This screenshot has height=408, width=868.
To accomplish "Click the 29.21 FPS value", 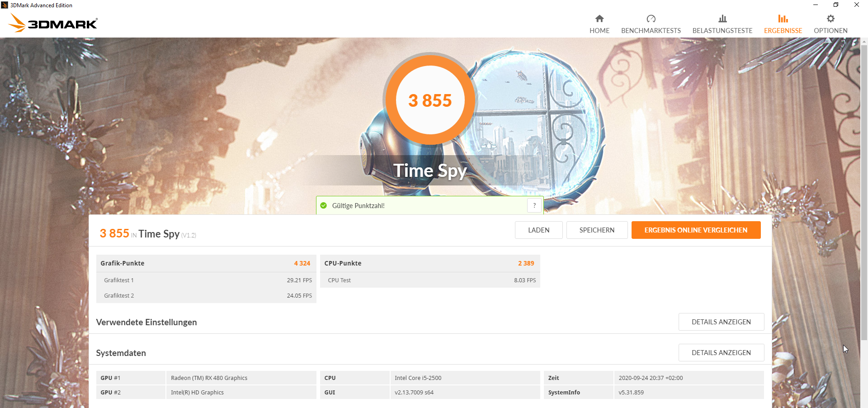I will [299, 280].
